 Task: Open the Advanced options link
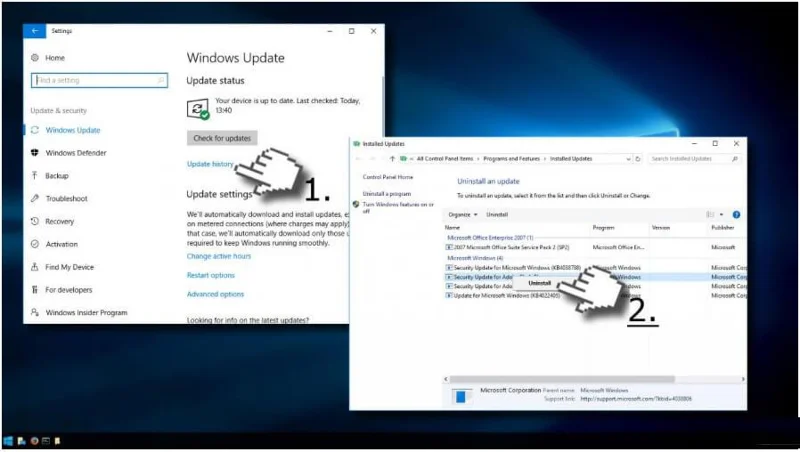(x=215, y=294)
